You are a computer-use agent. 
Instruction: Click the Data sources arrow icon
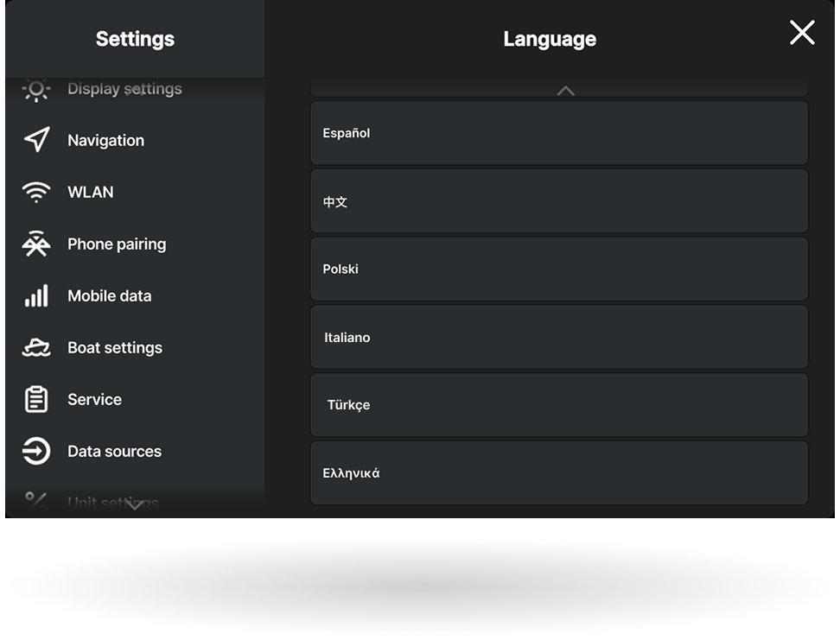36,452
